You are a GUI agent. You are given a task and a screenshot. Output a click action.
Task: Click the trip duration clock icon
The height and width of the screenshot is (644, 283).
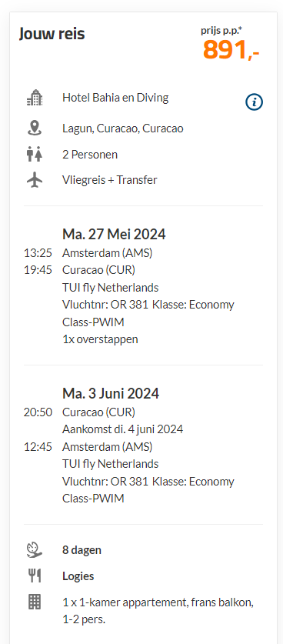pyautogui.click(x=35, y=550)
